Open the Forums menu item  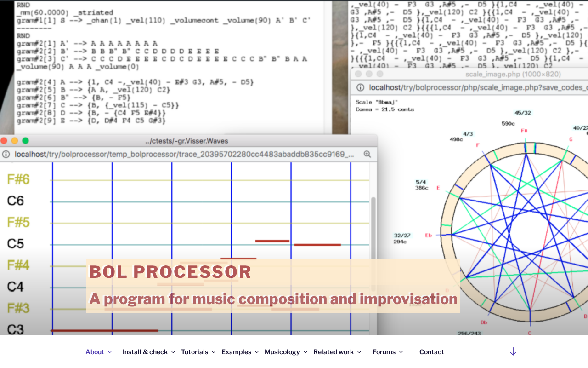tap(384, 352)
